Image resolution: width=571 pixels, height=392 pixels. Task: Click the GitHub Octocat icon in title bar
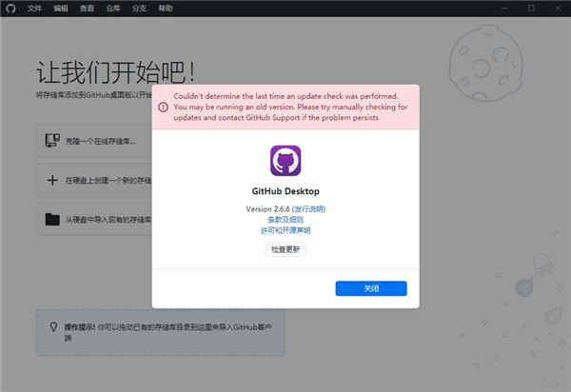pyautogui.click(x=10, y=9)
